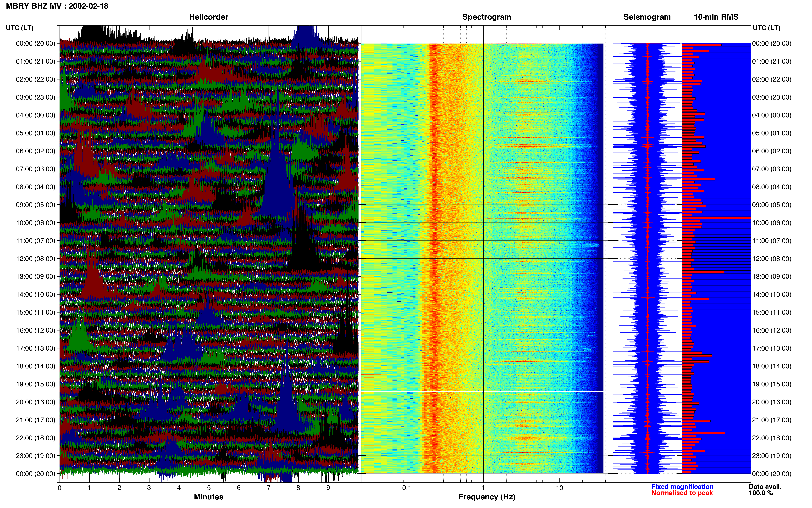Click left time label '15:00 (11:00)'
812x508 pixels.
tap(36, 313)
